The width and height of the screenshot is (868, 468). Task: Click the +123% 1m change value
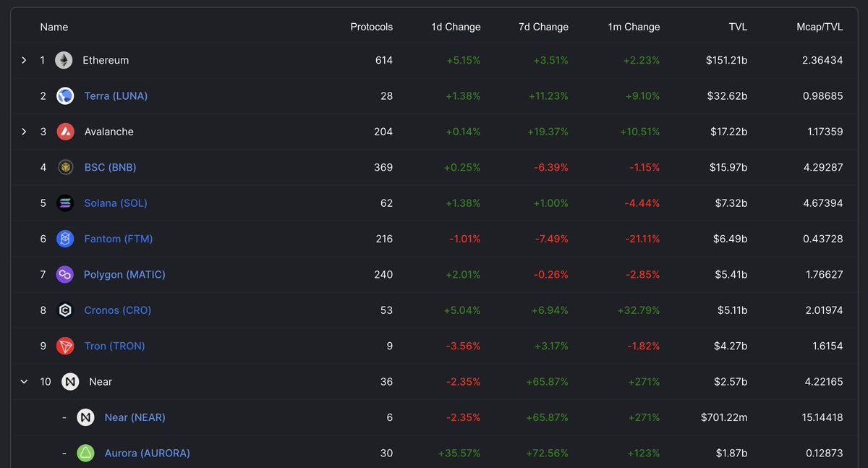click(643, 454)
